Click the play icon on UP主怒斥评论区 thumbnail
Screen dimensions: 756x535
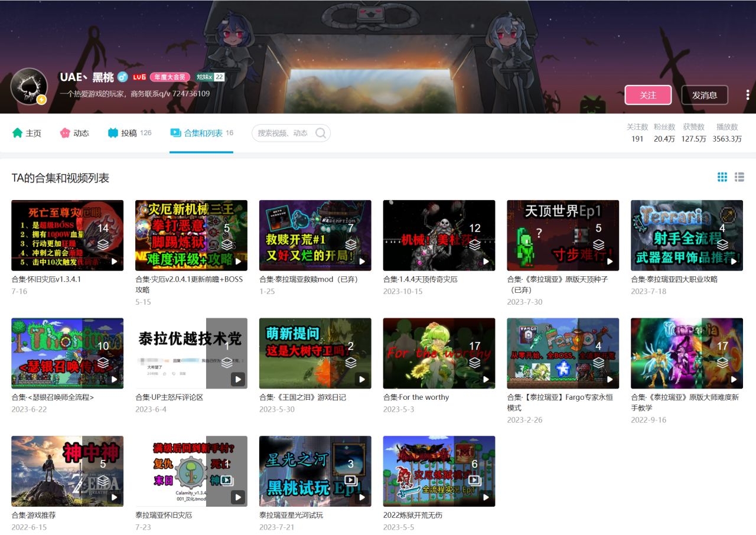pyautogui.click(x=238, y=379)
